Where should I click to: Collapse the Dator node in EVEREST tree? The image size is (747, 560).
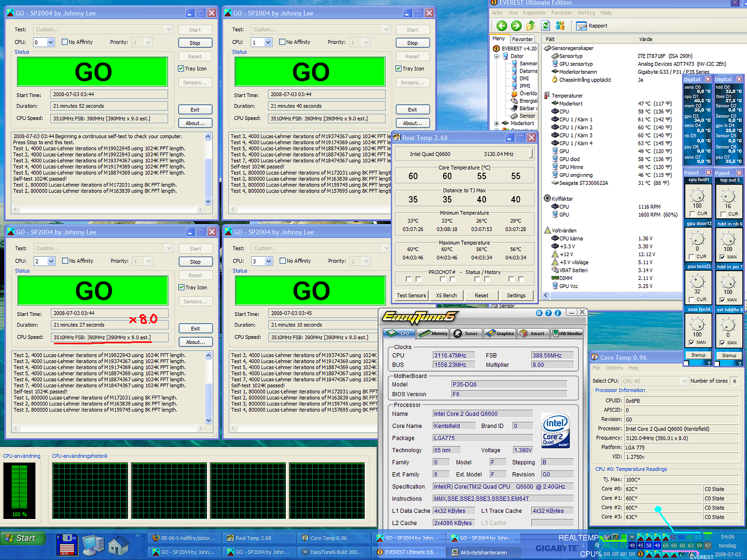pos(496,56)
